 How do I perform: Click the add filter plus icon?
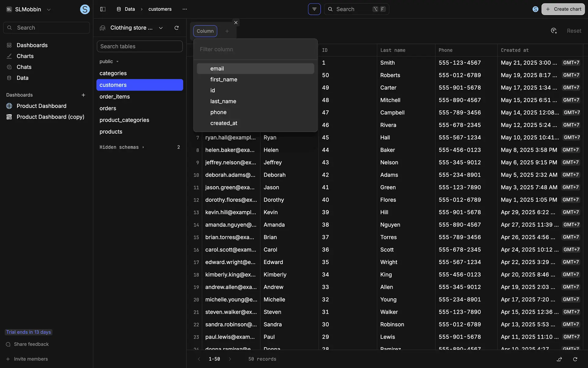pos(227,31)
